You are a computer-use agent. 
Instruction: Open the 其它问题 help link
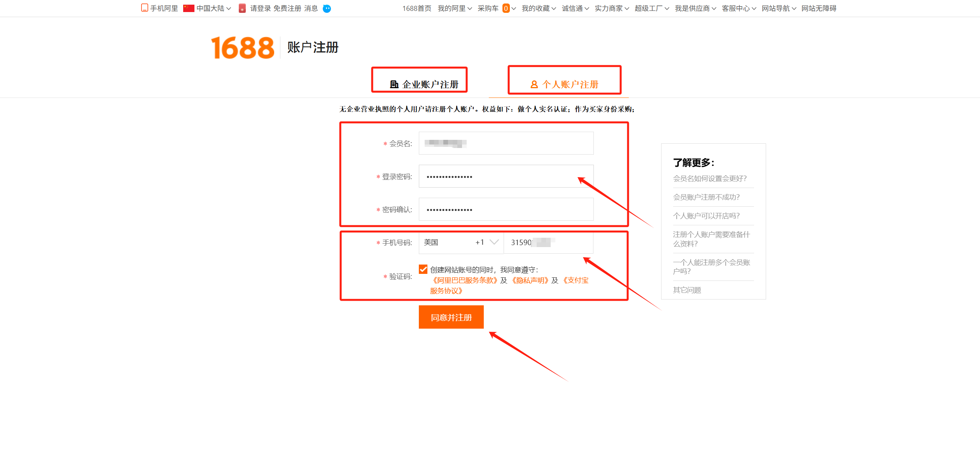pyautogui.click(x=687, y=290)
